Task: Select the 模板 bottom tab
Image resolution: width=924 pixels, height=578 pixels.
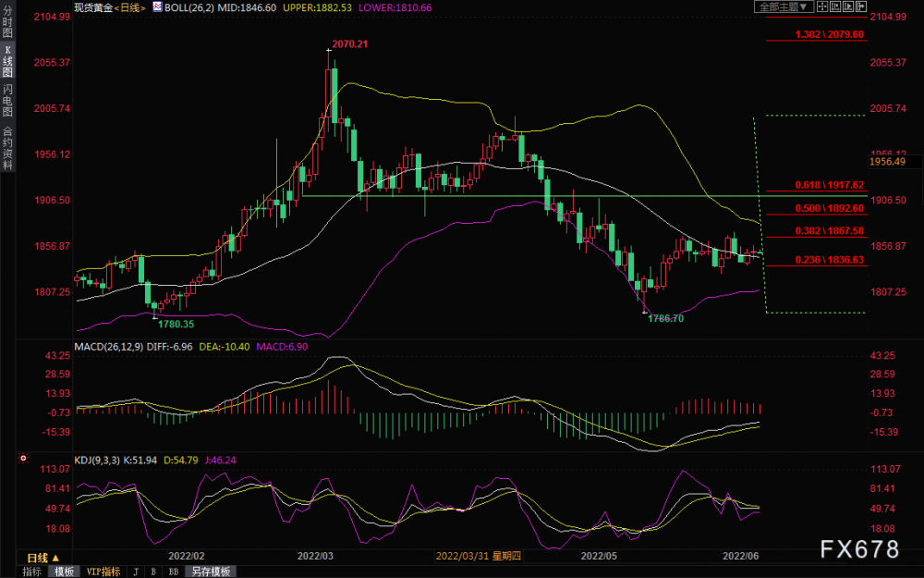Action: tap(64, 572)
